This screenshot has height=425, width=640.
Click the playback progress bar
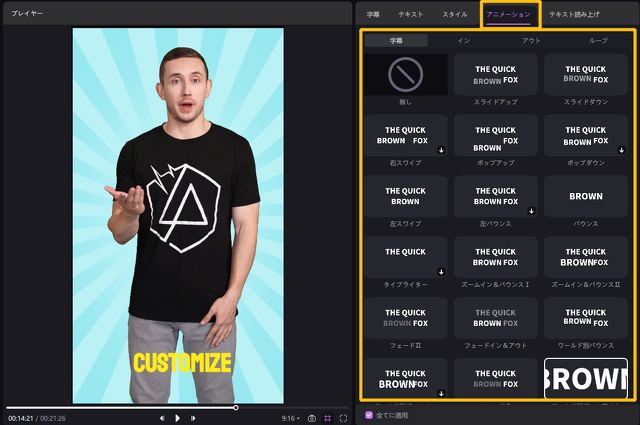[x=120, y=407]
